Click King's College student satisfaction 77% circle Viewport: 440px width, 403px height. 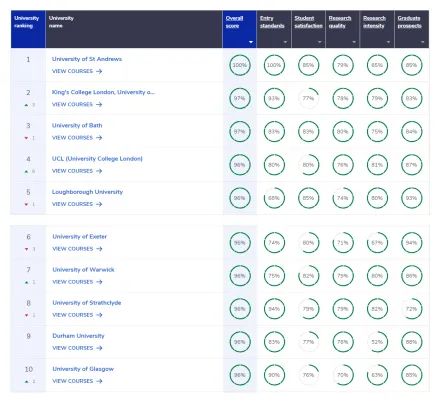pos(308,98)
